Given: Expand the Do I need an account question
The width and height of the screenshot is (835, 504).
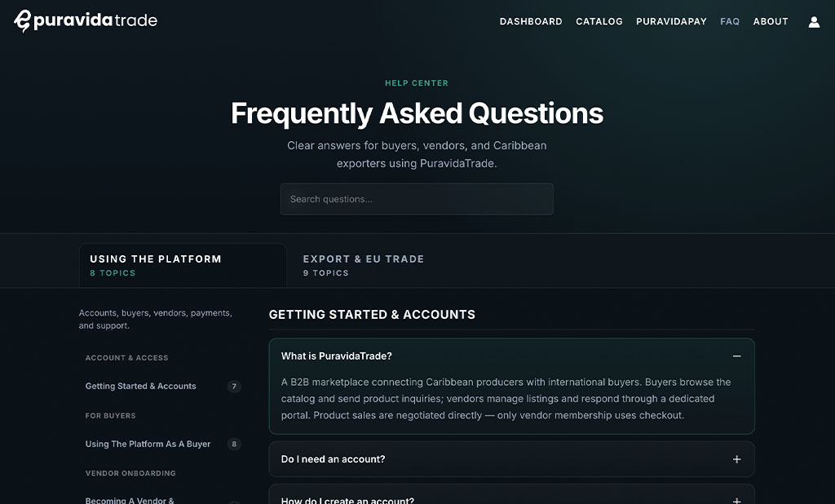Looking at the screenshot, I should 736,459.
